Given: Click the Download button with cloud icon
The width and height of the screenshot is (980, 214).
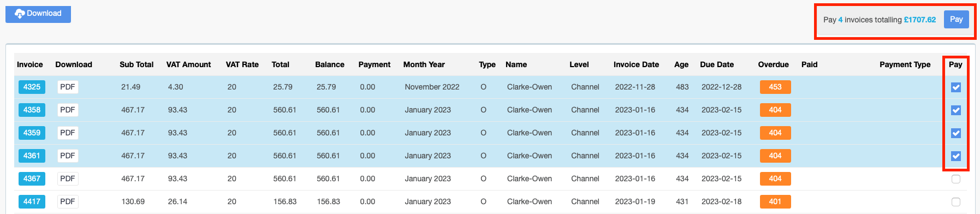Looking at the screenshot, I should [x=38, y=14].
